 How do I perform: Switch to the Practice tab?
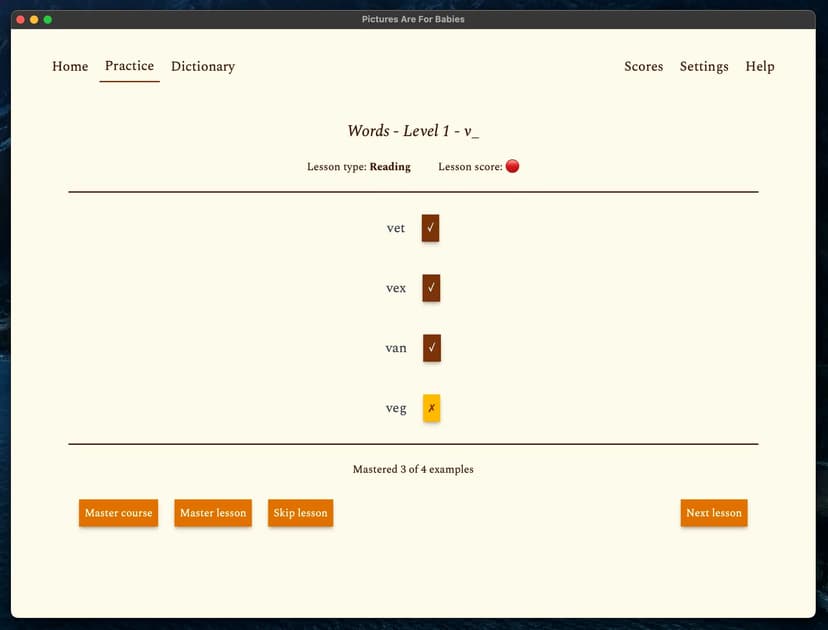pyautogui.click(x=129, y=66)
